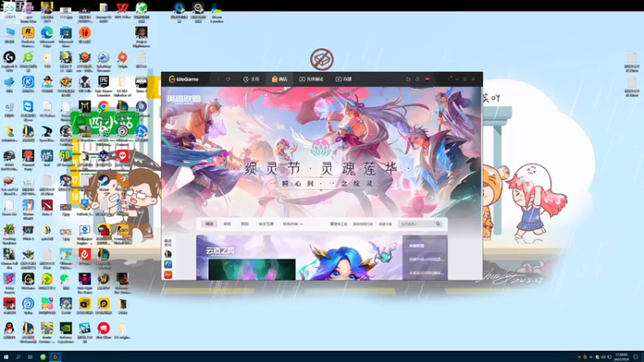Screen dimensions: 644x362
Task: Open the notification center icon on taskbar
Action: pos(636,356)
